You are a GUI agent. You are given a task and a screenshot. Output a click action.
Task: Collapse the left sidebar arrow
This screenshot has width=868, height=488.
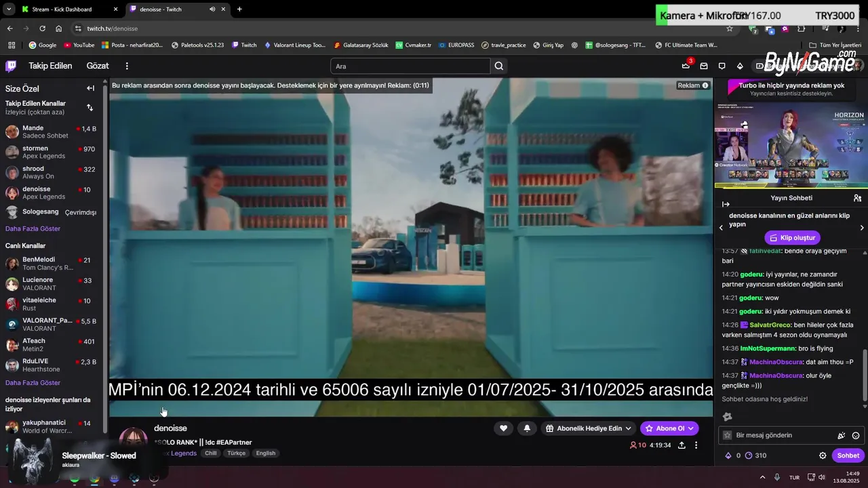coord(90,88)
